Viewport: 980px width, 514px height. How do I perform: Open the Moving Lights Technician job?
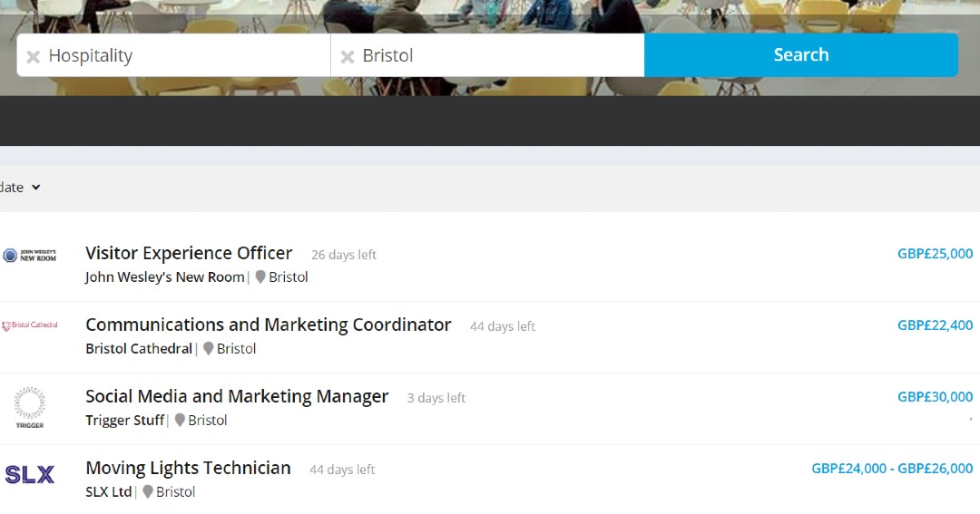[x=188, y=468]
